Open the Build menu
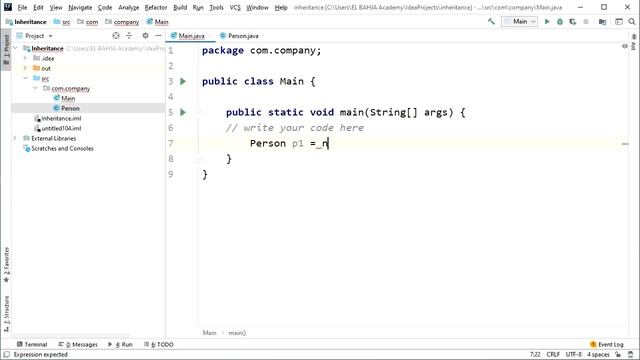 (x=180, y=7)
